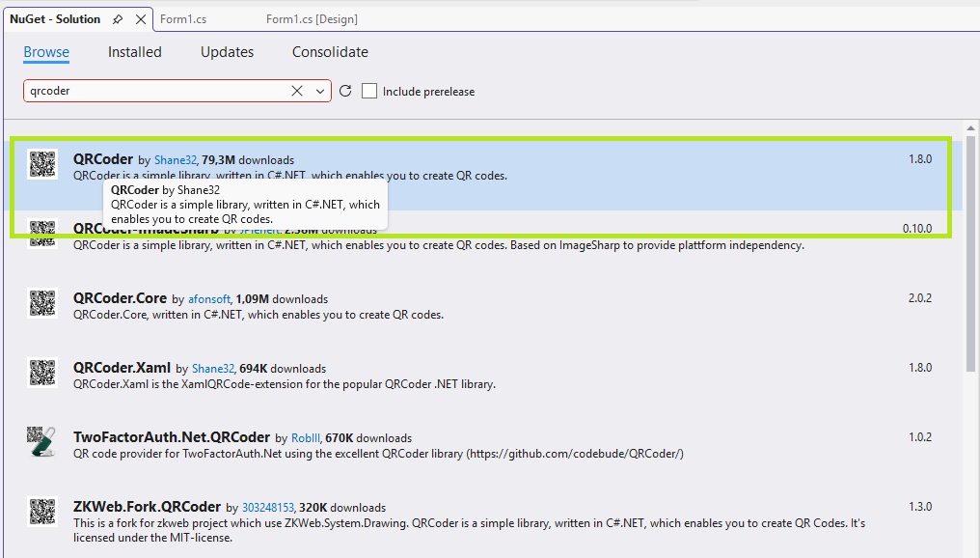Click the QRCoder.Xaml package icon

point(42,373)
